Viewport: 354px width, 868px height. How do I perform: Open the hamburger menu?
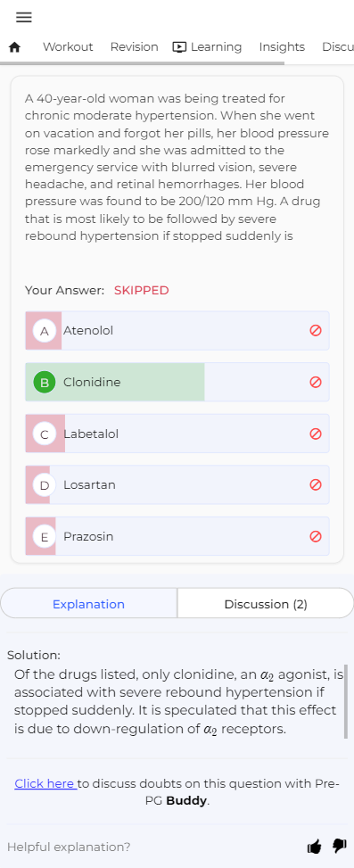point(24,18)
